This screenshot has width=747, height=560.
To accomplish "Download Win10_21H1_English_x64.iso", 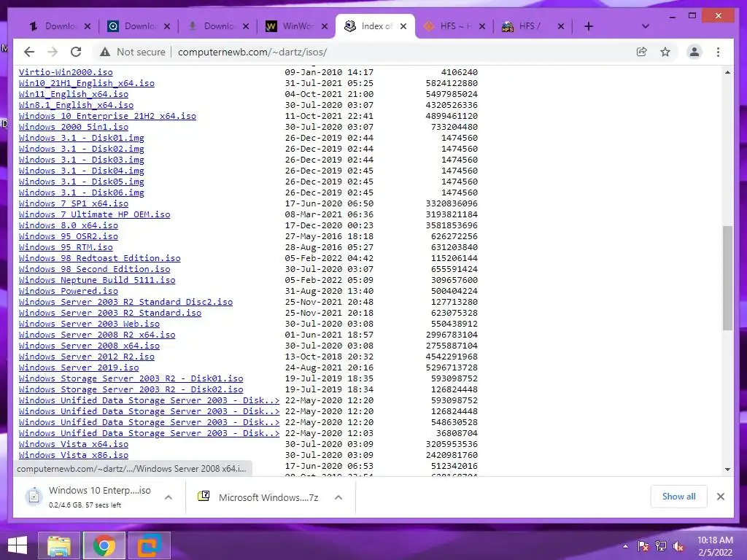I will (x=87, y=83).
